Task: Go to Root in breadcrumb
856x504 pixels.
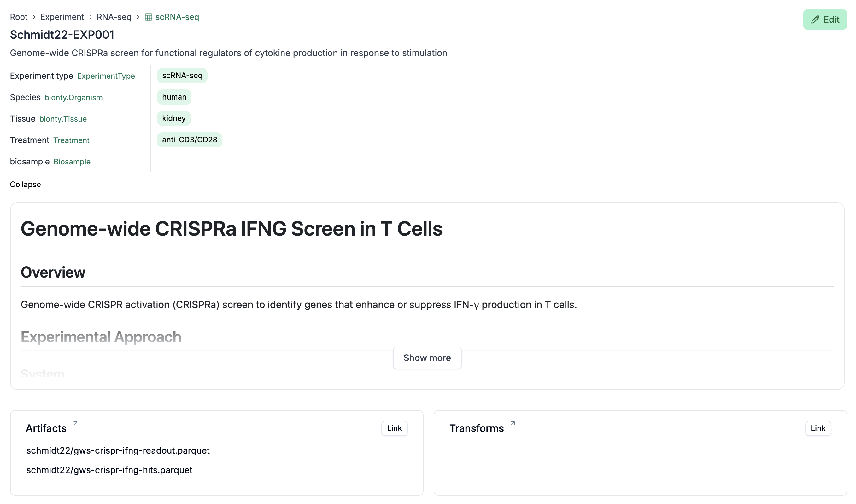Action: (19, 17)
